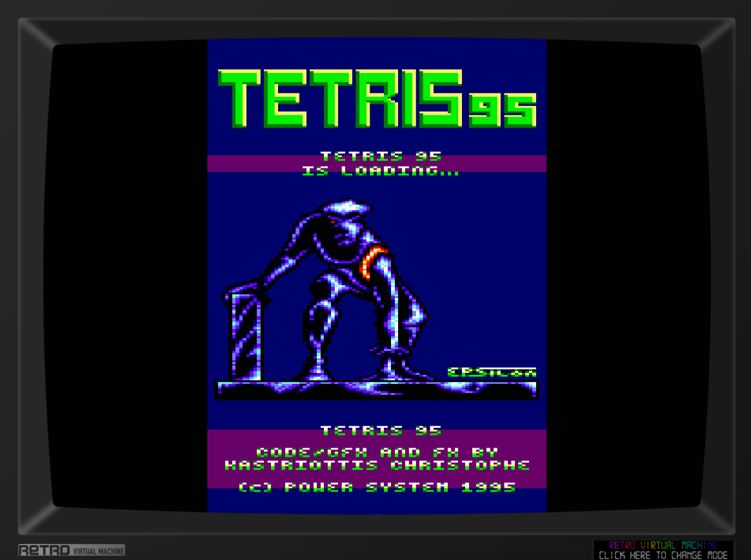Click the Retro Virtual Machine logo
The width and height of the screenshot is (751, 560).
pyautogui.click(x=72, y=550)
